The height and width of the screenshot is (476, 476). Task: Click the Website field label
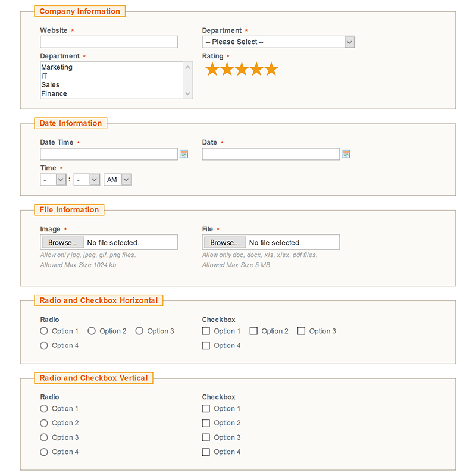pos(54,30)
